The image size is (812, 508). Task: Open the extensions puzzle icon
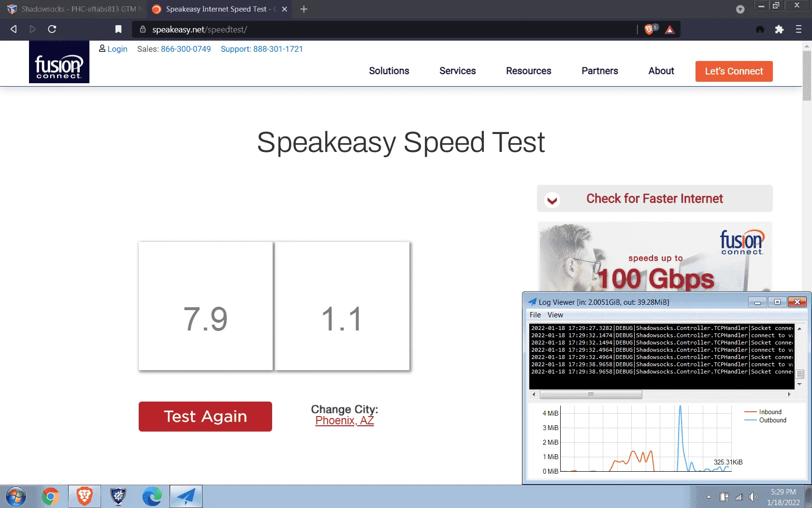[779, 29]
